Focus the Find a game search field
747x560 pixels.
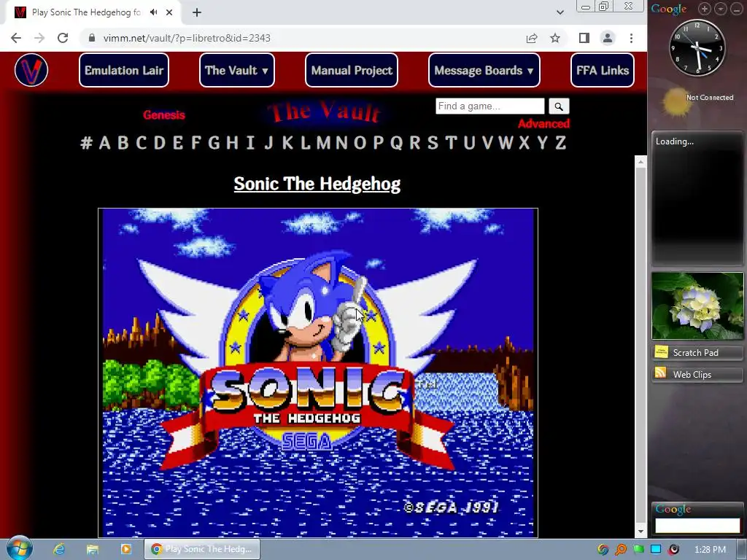click(x=489, y=106)
